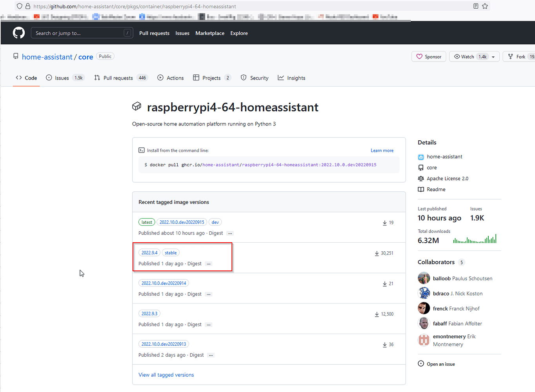Switch to the Actions tab
The height and width of the screenshot is (392, 535).
click(x=175, y=78)
